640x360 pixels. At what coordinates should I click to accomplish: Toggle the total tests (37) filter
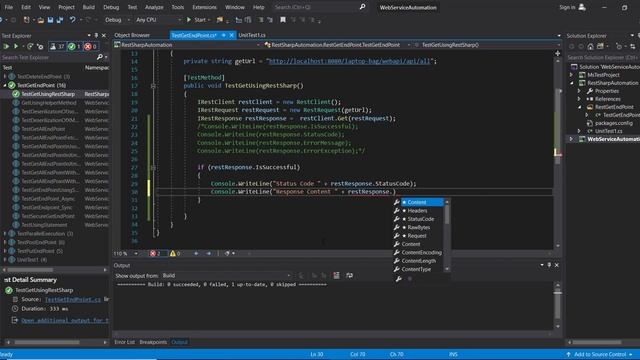pyautogui.click(x=57, y=47)
